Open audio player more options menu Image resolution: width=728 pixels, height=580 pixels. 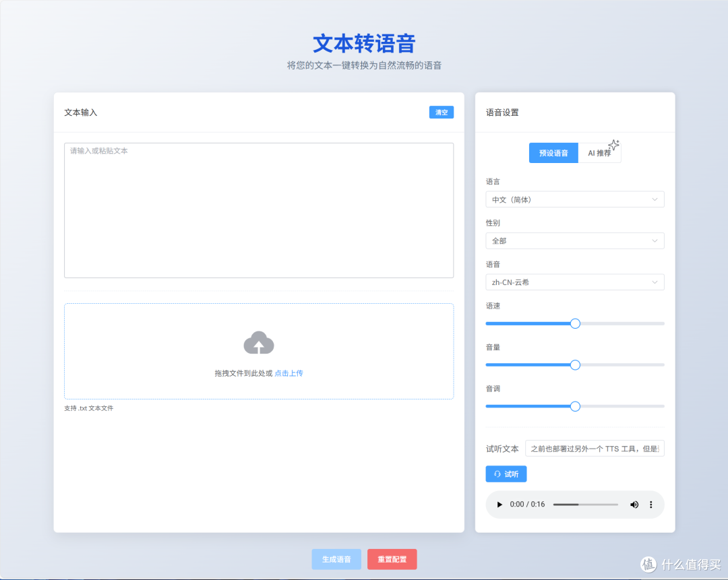[651, 505]
